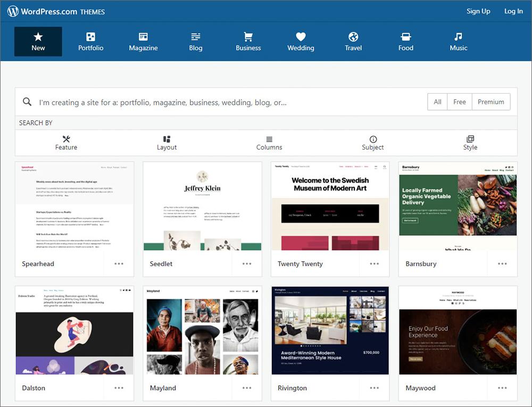The height and width of the screenshot is (407, 532).
Task: Click the Seedlet theme name
Action: pos(161,263)
